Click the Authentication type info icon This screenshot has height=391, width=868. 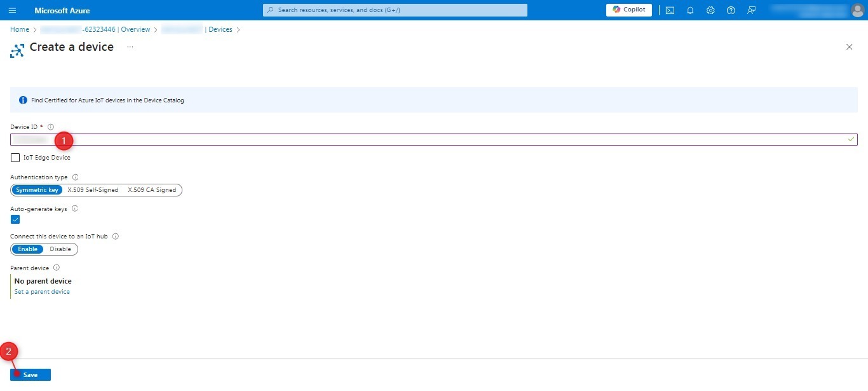pyautogui.click(x=75, y=177)
